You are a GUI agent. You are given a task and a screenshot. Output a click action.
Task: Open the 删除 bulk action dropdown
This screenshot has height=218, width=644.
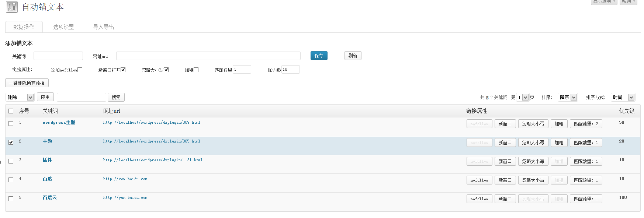pyautogui.click(x=20, y=97)
